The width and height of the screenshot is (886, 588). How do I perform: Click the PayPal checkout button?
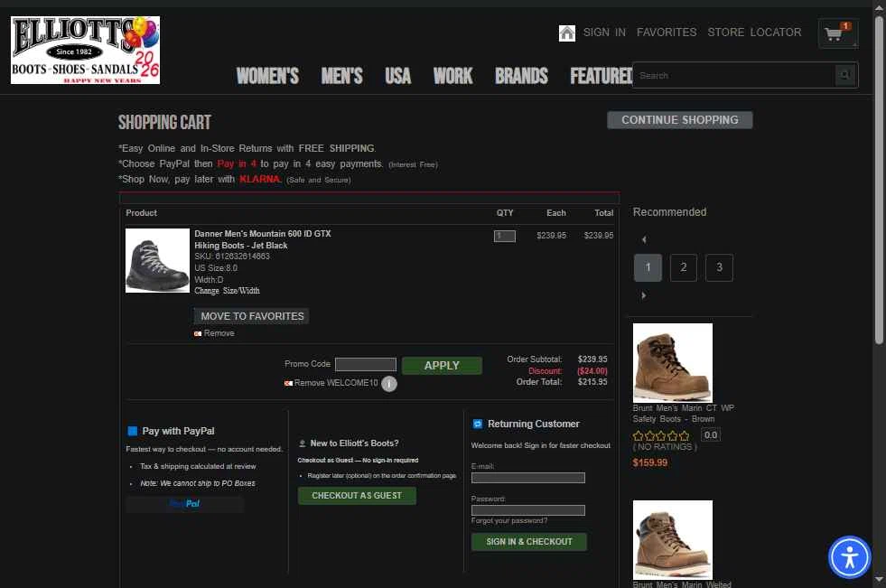[x=185, y=504]
